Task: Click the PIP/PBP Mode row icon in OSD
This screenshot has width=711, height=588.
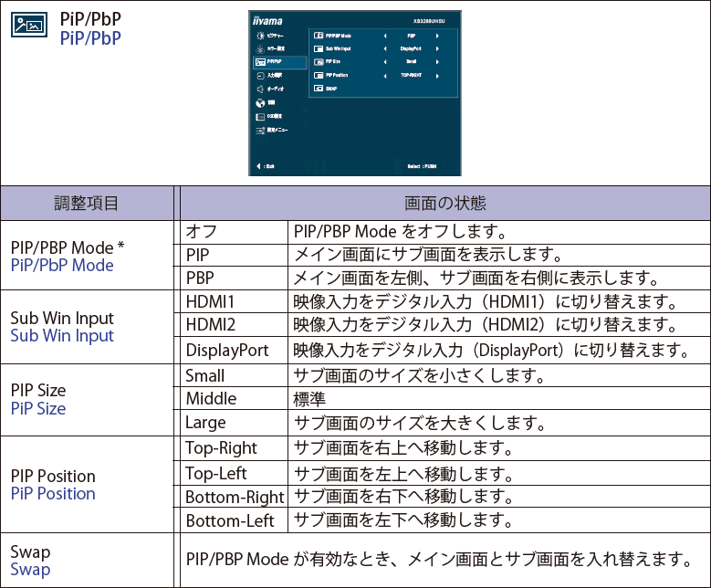Action: pos(319,36)
